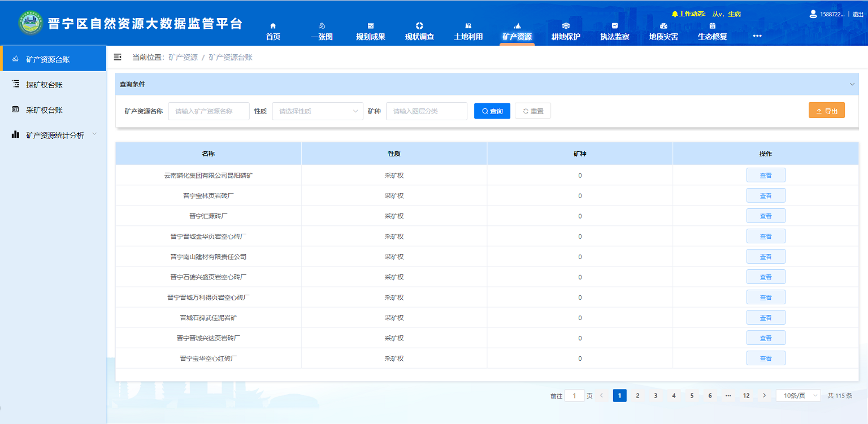Open the 一张图 navigation tab
The height and width of the screenshot is (424, 868).
(322, 37)
